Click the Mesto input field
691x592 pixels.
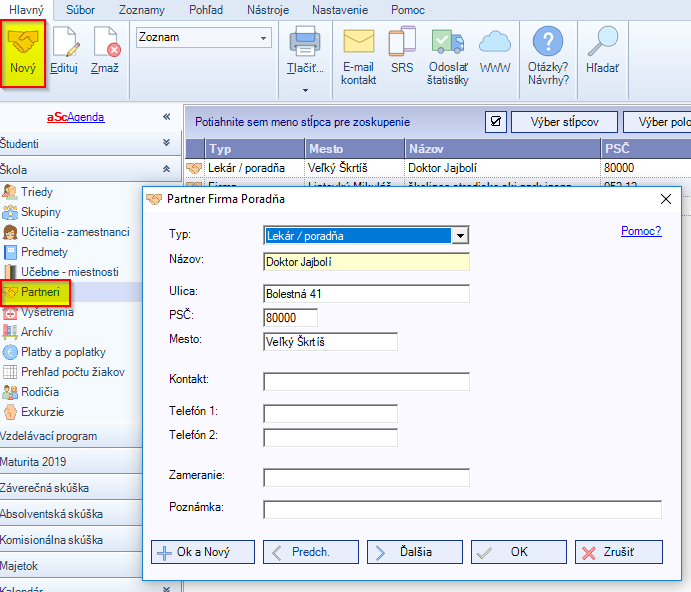click(x=331, y=342)
